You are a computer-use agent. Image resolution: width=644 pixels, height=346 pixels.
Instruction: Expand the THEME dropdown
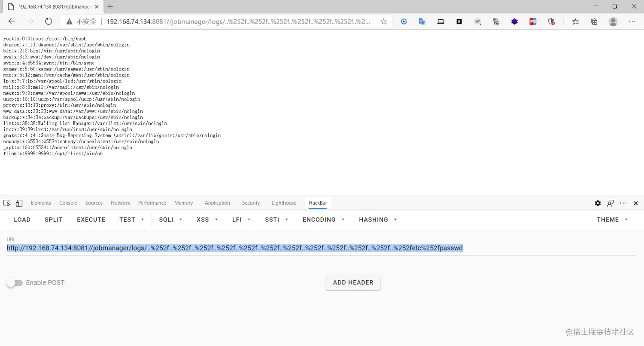pyautogui.click(x=612, y=220)
